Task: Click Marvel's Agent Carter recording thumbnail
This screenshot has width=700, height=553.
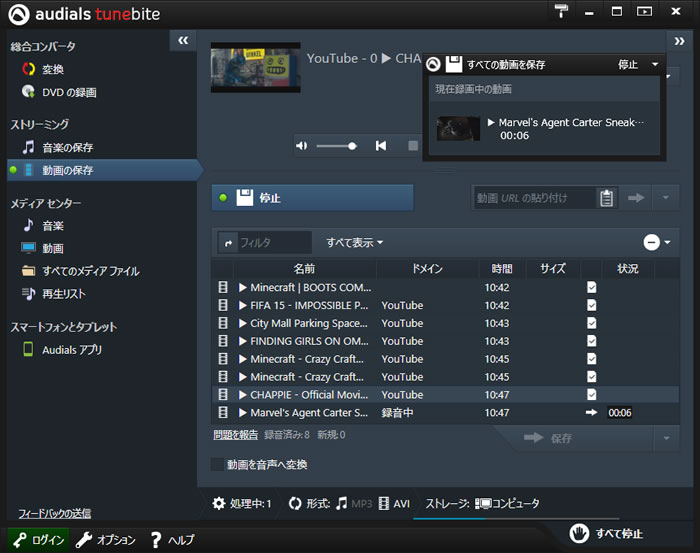Action: 458,129
